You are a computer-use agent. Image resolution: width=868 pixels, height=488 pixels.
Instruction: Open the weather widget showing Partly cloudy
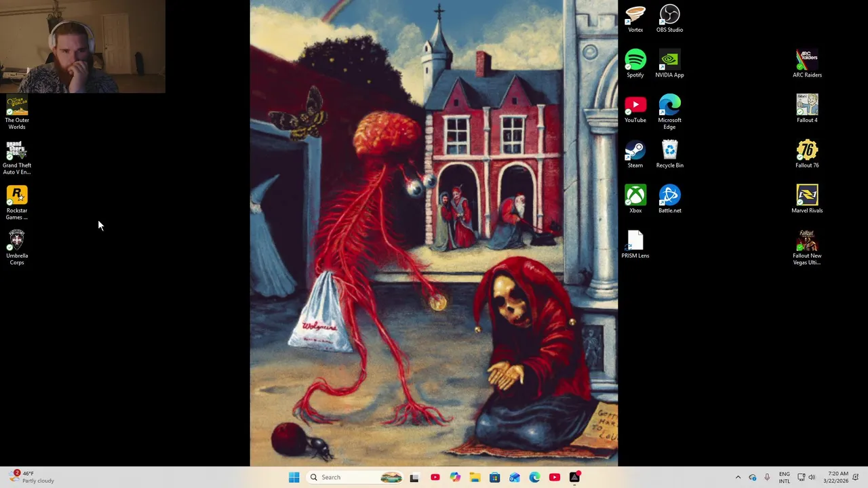[32, 477]
